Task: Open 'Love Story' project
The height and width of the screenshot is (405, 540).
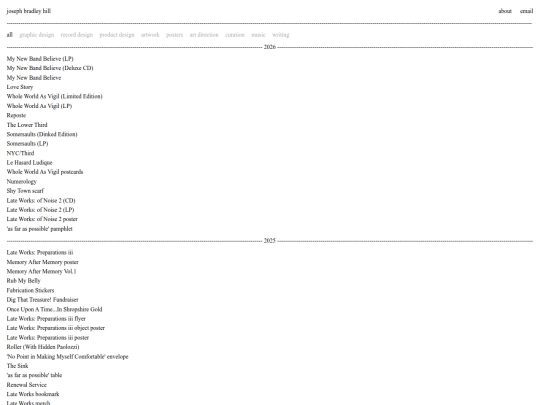Action: coord(20,87)
